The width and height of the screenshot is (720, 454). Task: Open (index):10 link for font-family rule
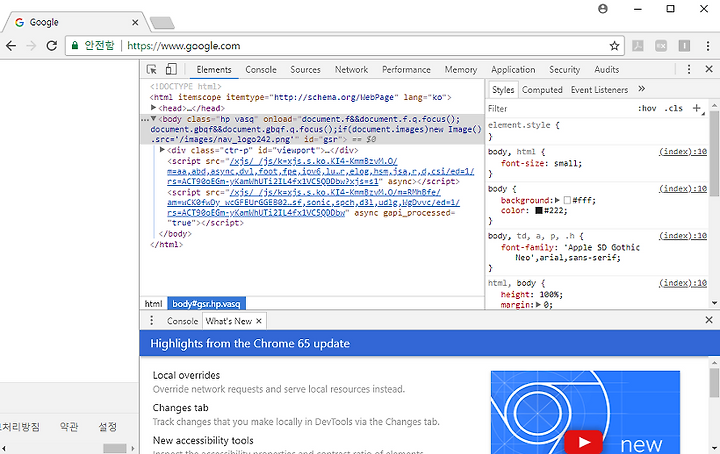pyautogui.click(x=683, y=235)
